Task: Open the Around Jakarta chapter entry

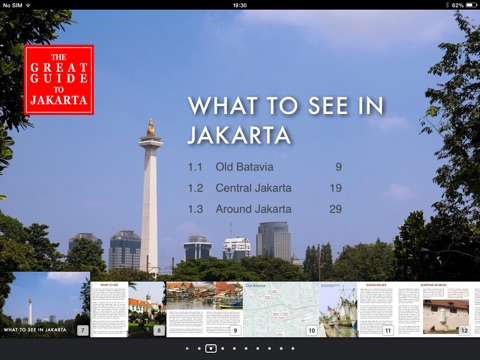Action: [x=265, y=209]
